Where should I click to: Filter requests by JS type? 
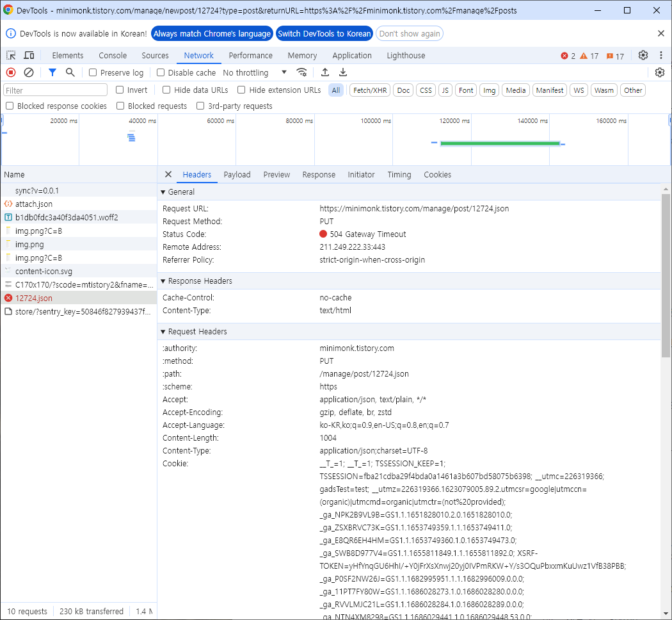click(x=445, y=90)
